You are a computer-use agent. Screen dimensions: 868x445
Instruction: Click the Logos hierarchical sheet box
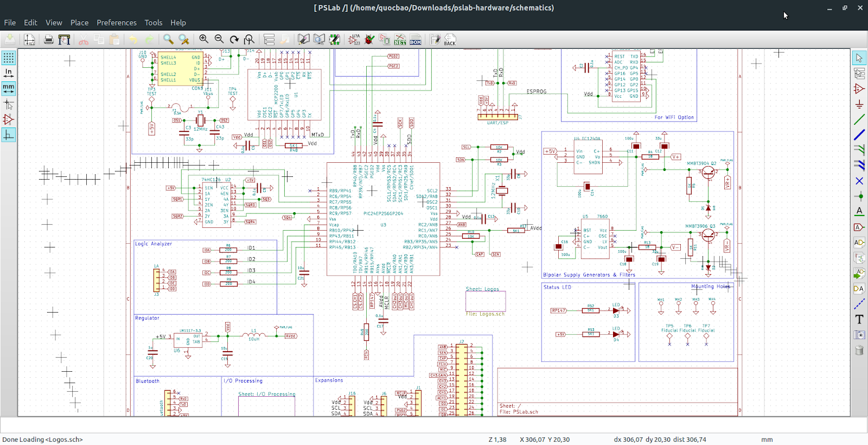486,301
